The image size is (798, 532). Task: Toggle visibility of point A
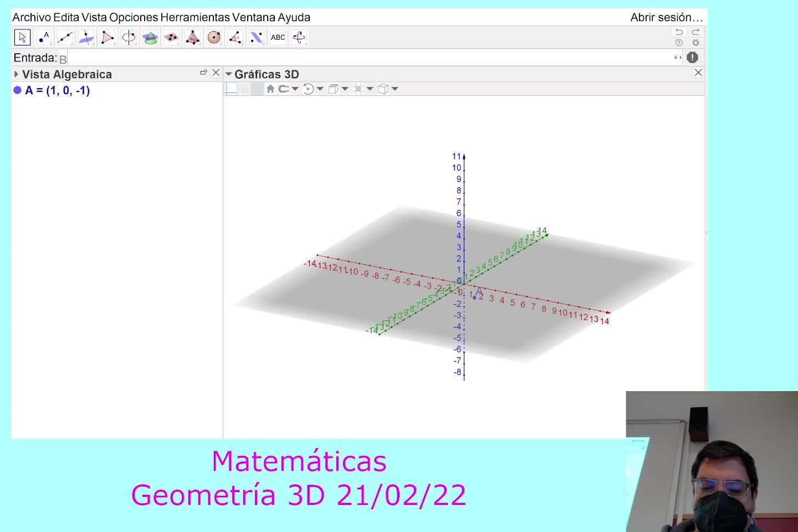[17, 90]
